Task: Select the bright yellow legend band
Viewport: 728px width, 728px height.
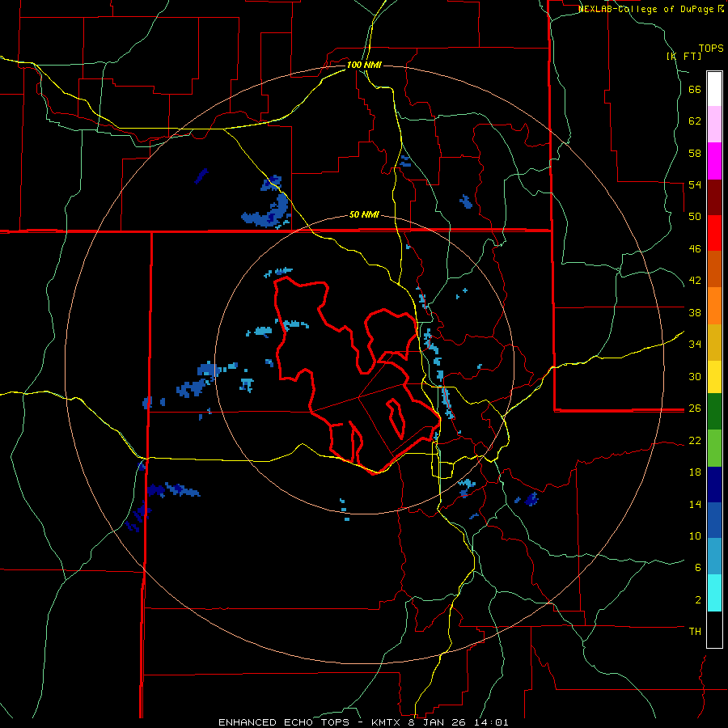Action: pyautogui.click(x=714, y=377)
